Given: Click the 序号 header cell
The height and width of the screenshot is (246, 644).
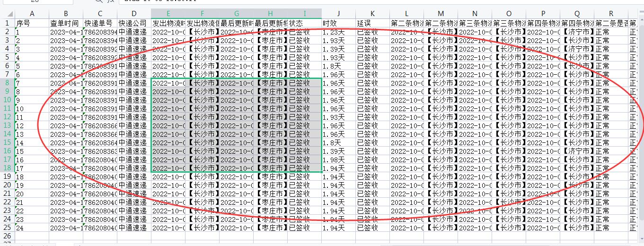Looking at the screenshot, I should pos(32,23).
